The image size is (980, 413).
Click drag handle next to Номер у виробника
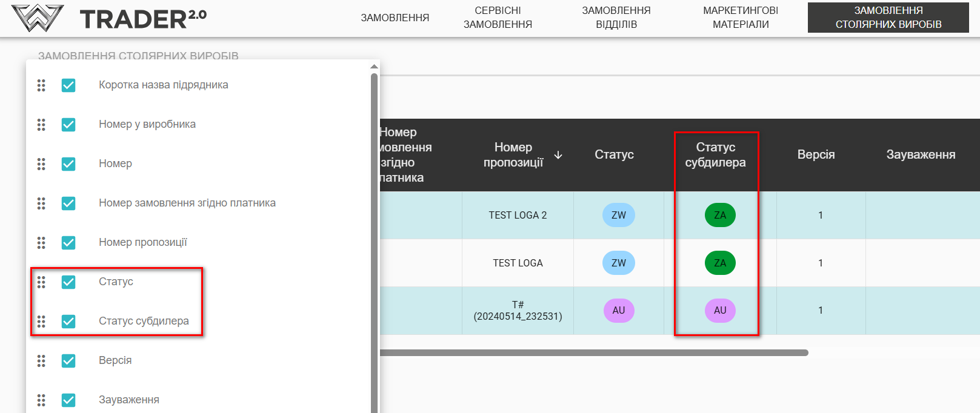pyautogui.click(x=41, y=125)
